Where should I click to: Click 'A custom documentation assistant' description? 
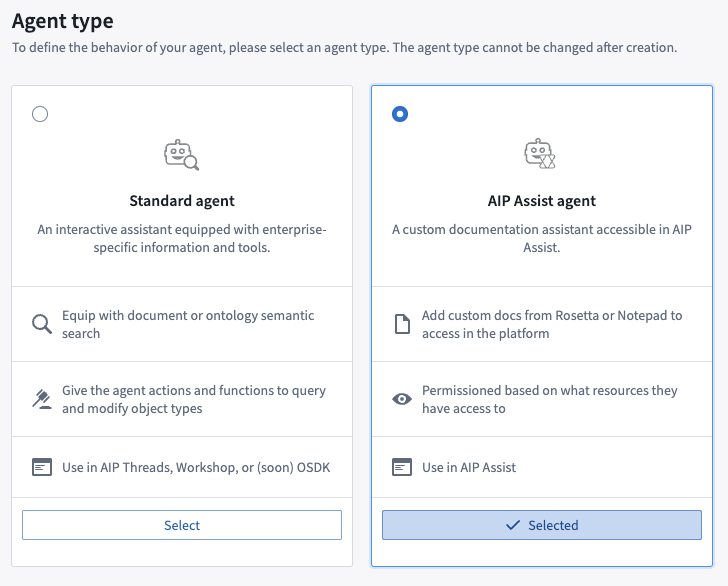pyautogui.click(x=542, y=238)
